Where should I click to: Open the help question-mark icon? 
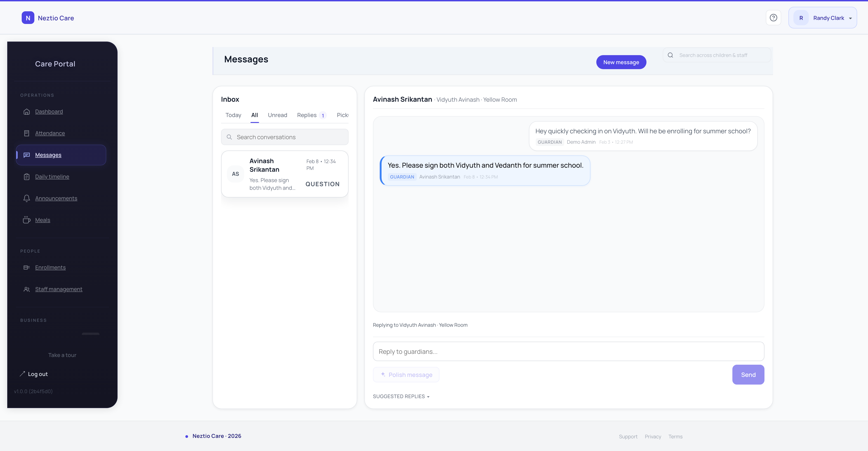tap(773, 18)
